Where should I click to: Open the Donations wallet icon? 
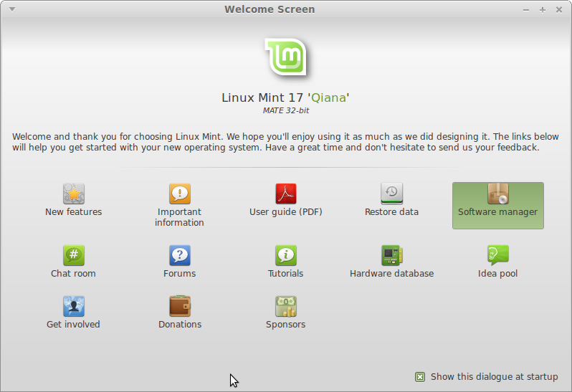click(x=180, y=306)
